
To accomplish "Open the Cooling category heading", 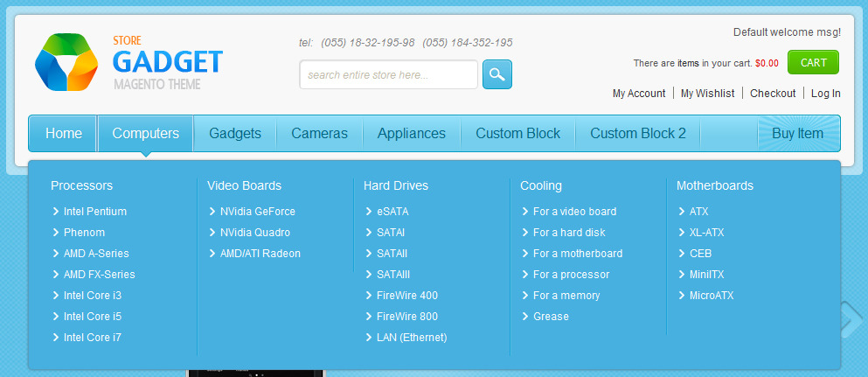I will click(x=541, y=185).
